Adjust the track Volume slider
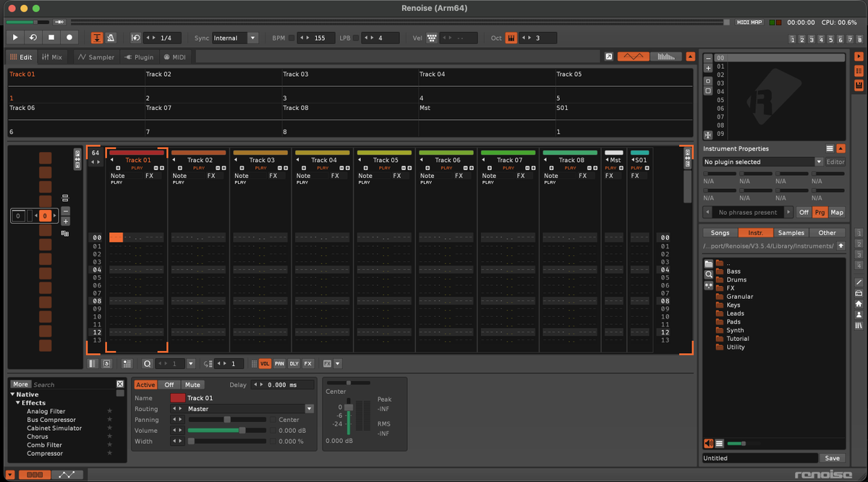The width and height of the screenshot is (868, 482). 228,430
